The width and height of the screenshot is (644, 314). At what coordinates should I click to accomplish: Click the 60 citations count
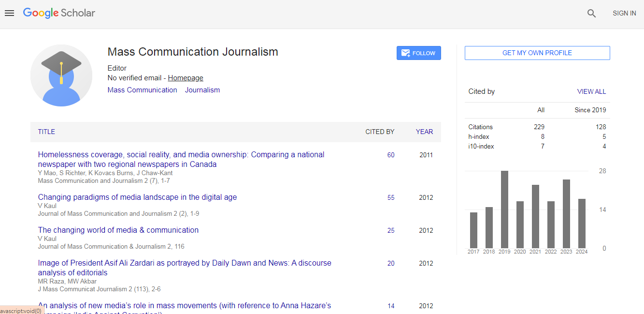(x=391, y=155)
